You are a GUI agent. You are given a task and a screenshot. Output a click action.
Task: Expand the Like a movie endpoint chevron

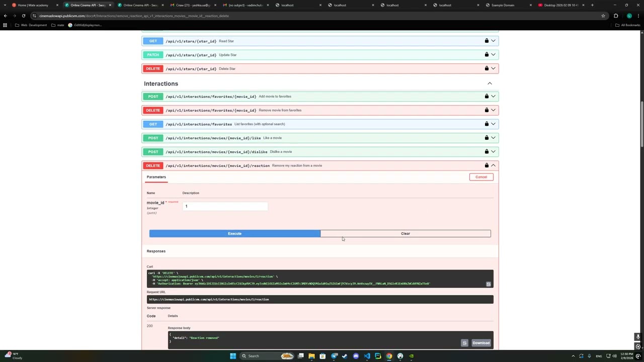[494, 137]
